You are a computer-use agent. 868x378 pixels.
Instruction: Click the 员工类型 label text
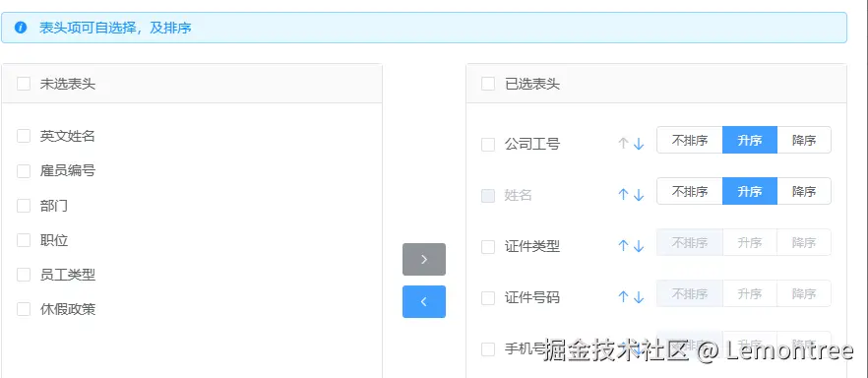[x=68, y=275]
